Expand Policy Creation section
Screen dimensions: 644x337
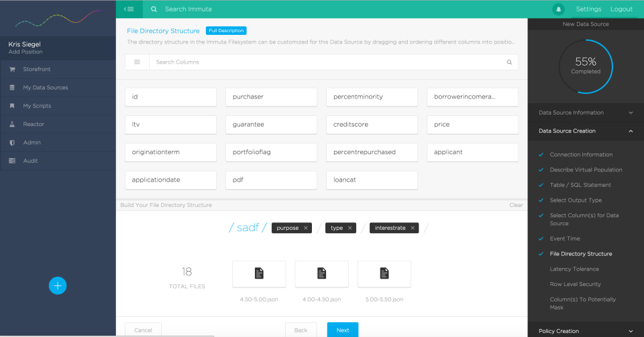click(x=586, y=331)
